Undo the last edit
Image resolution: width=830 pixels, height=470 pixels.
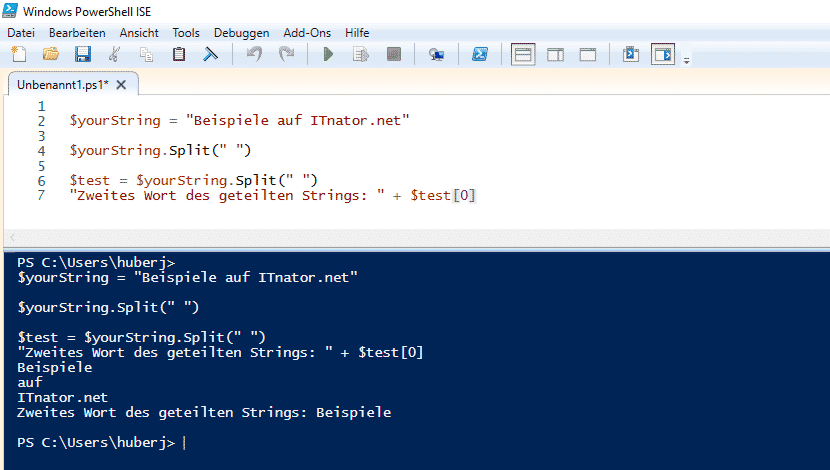[x=255, y=54]
